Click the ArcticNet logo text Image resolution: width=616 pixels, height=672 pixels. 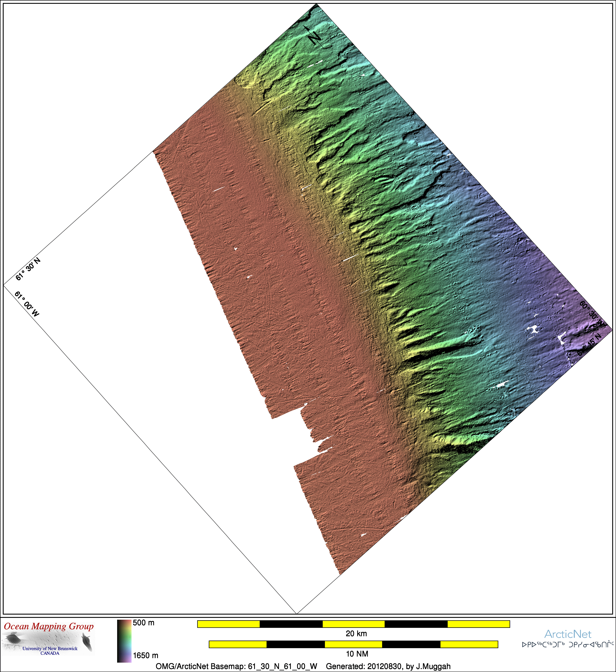568,634
